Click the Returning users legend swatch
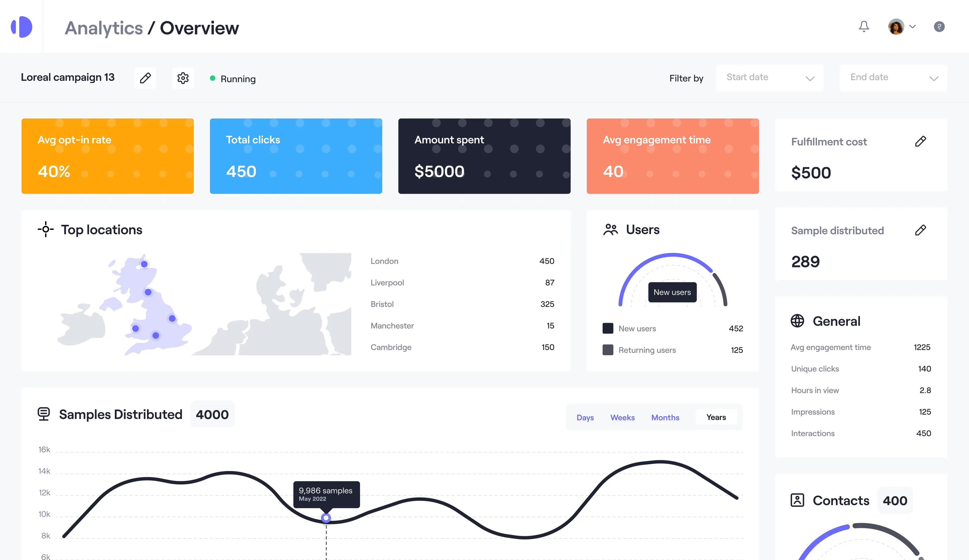 pyautogui.click(x=608, y=350)
